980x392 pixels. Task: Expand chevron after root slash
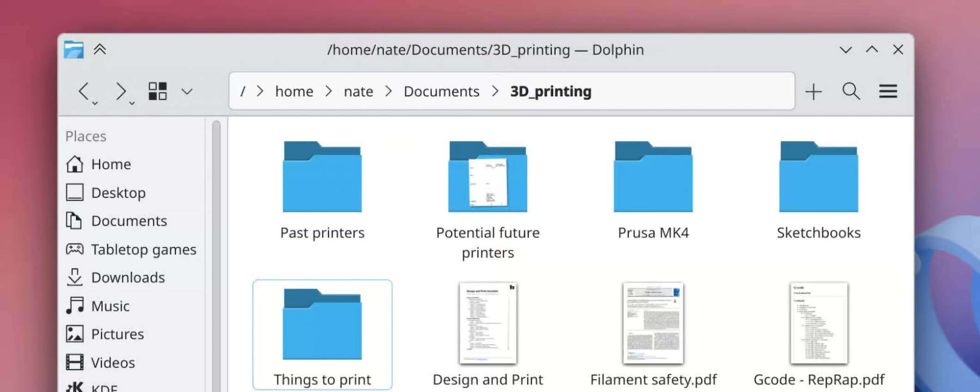[x=260, y=92]
